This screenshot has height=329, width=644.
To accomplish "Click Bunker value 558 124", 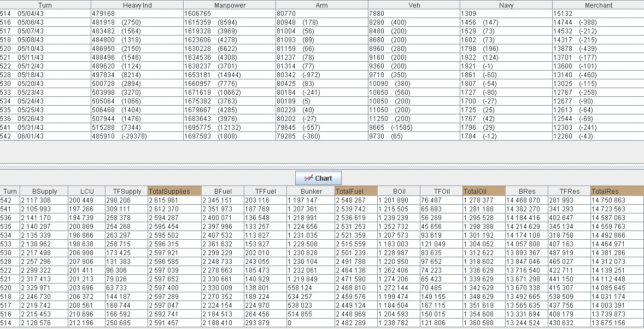I will [311, 288].
